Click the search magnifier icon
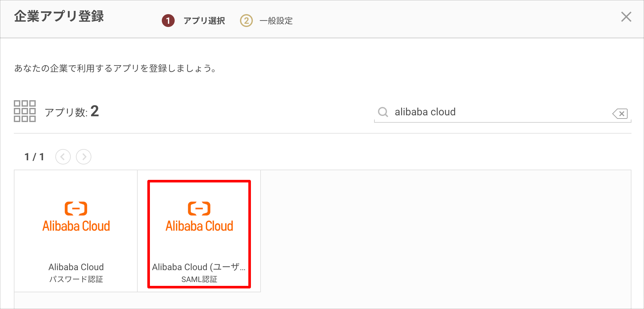Viewport: 644px width, 309px height. coord(383,112)
